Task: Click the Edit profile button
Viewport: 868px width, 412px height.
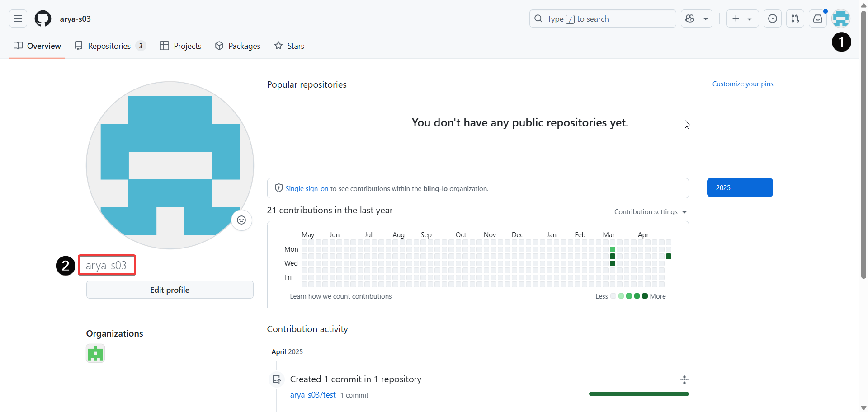Action: (x=170, y=290)
